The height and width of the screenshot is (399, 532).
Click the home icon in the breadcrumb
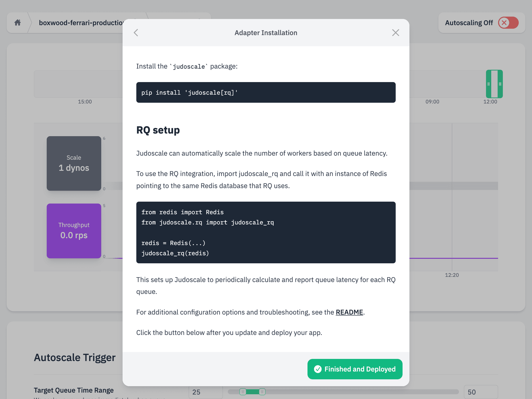[x=18, y=22]
